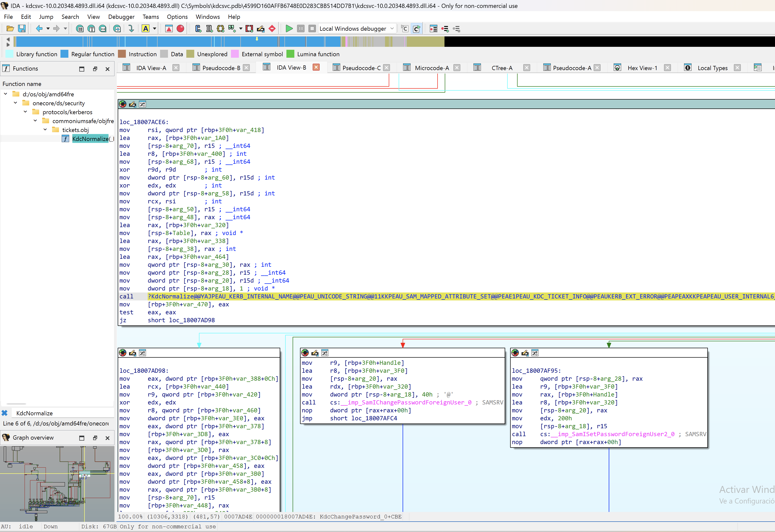Screen dimensions: 775x532
Task: Click the yellow braces add-function icon
Action: pyautogui.click(x=221, y=29)
